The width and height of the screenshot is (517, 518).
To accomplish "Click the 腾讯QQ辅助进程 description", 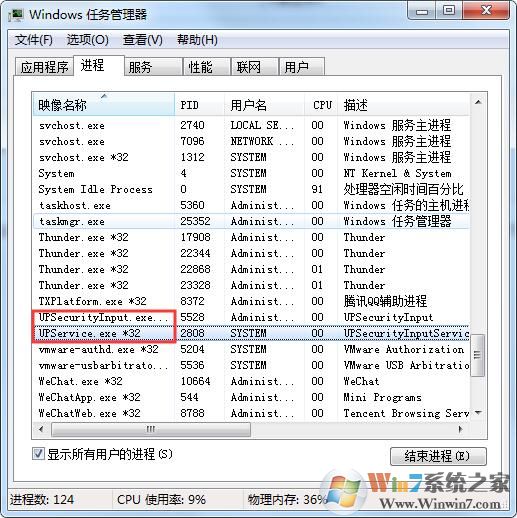I will tap(385, 301).
